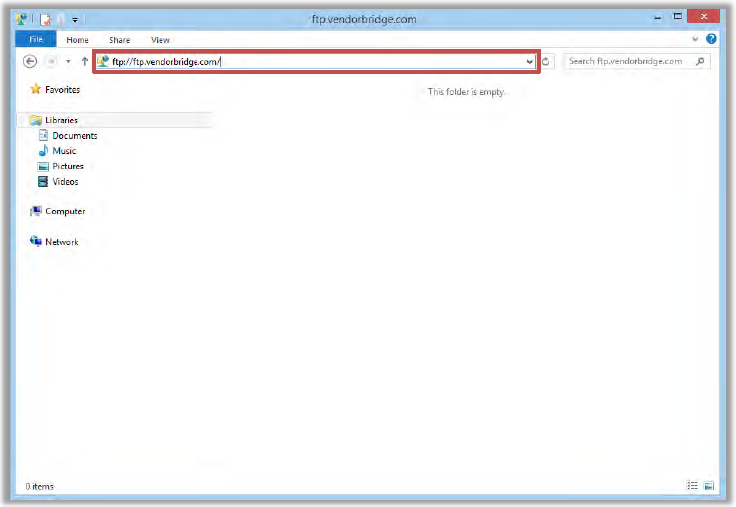Click the Forward navigation arrow
Screen dimensions: 736x507
[x=51, y=61]
